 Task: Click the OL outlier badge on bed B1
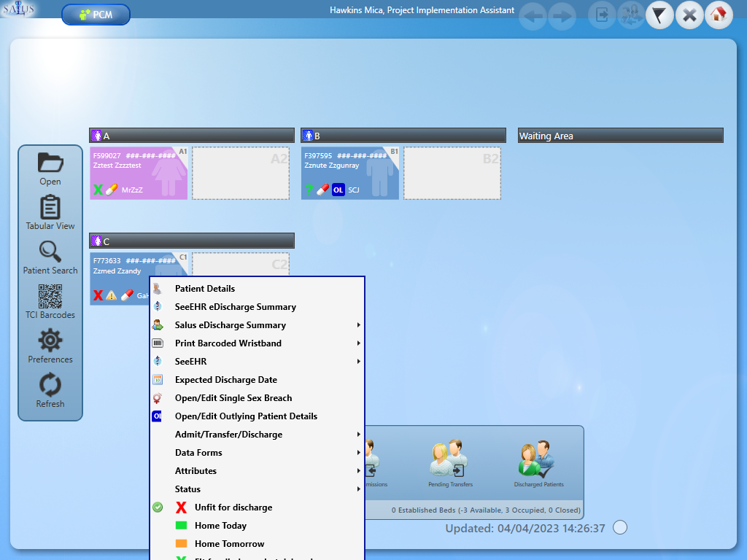point(338,190)
